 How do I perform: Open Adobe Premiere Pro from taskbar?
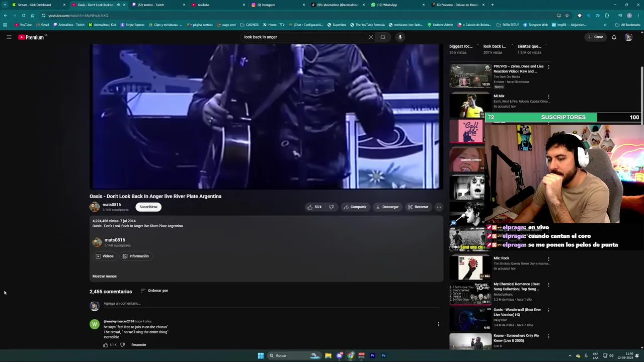click(x=372, y=355)
